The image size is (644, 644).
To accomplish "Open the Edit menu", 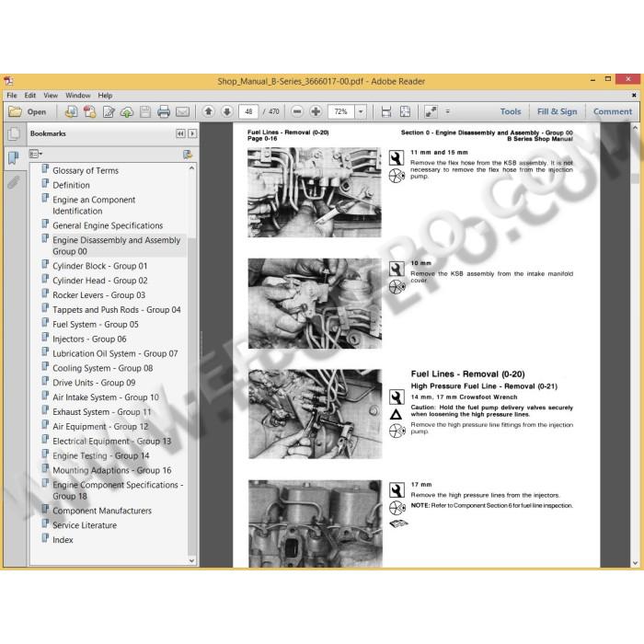I will coord(30,96).
